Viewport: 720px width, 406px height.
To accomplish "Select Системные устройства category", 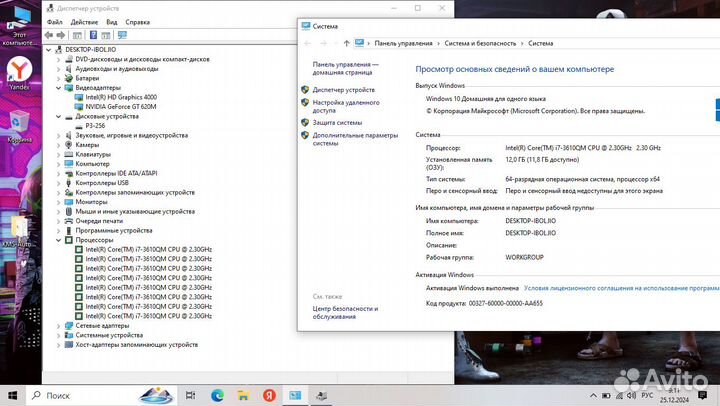I will point(109,335).
